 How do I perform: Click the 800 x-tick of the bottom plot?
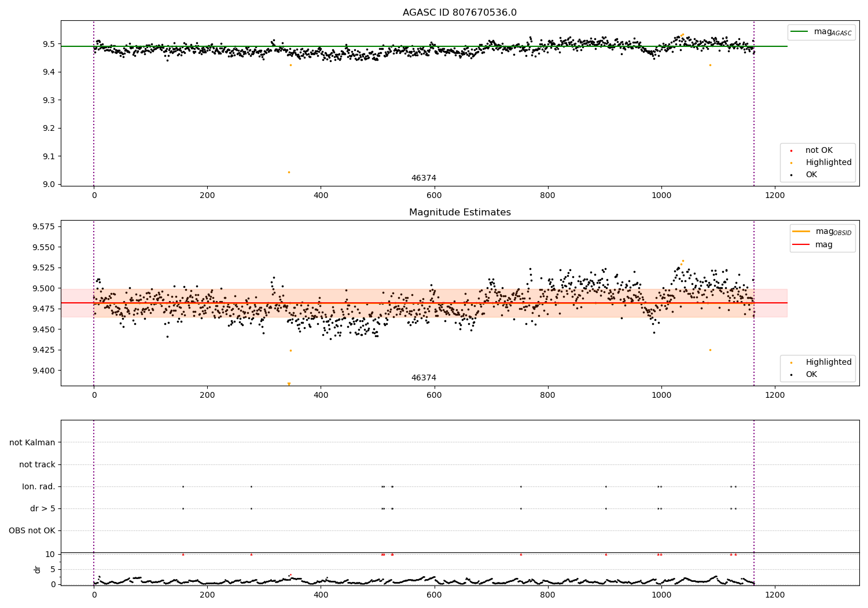coord(547,595)
